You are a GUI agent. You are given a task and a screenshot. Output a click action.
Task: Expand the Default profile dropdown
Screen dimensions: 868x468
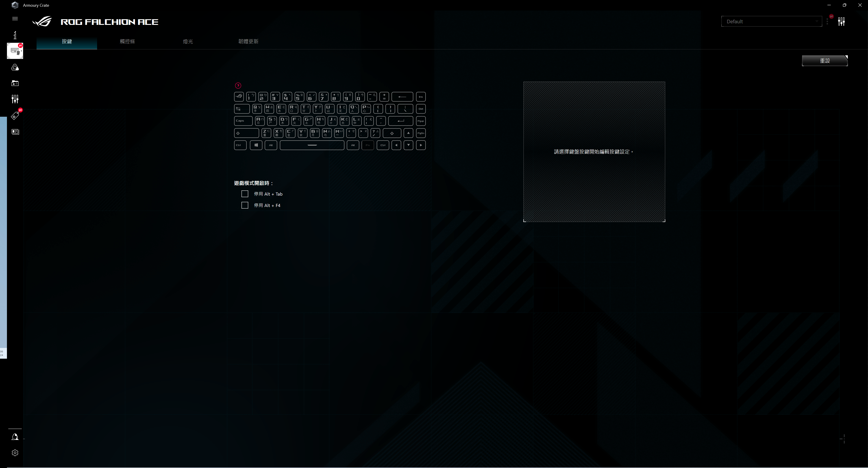(772, 22)
